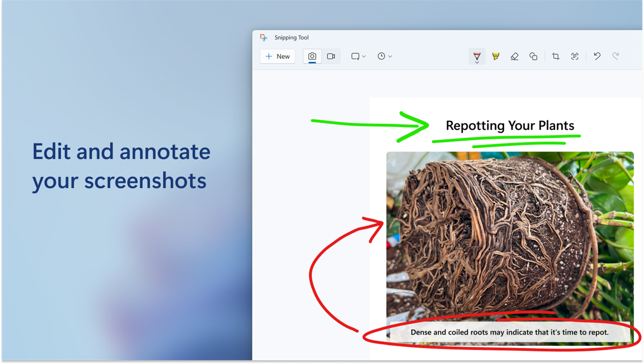Image resolution: width=644 pixels, height=364 pixels.
Task: Click the Snipping Tool title bar label
Action: pos(291,37)
